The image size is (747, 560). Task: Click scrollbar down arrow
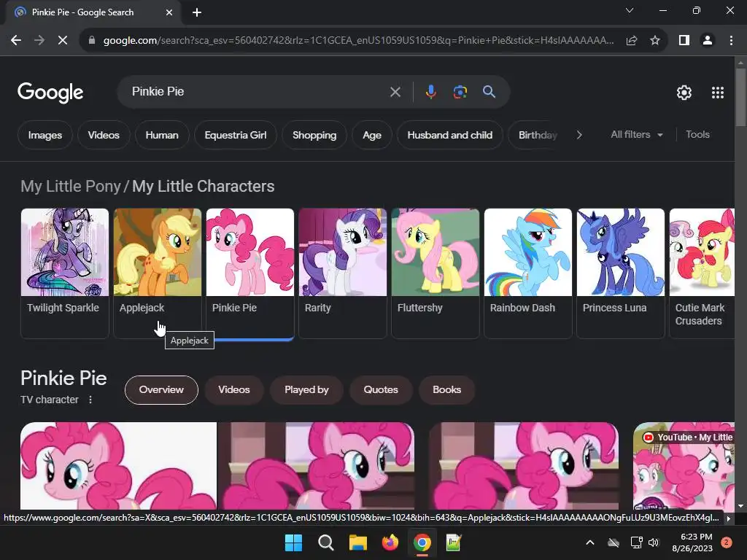(740, 506)
